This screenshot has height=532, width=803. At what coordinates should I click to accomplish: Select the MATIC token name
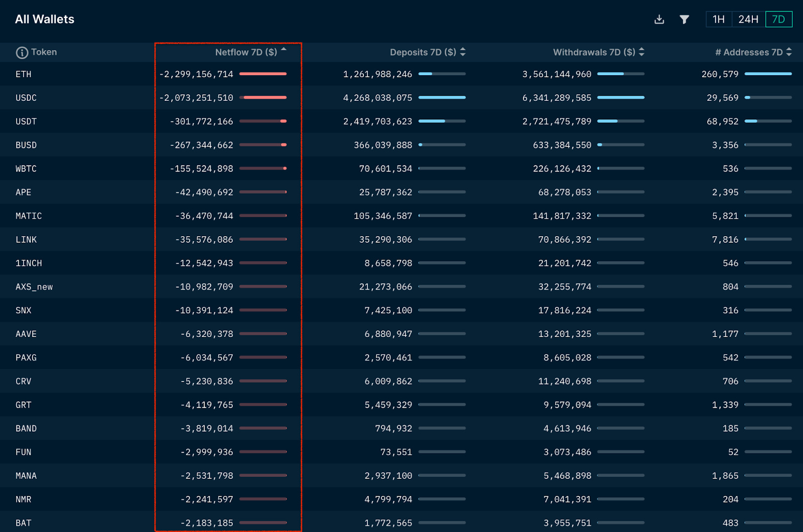point(29,216)
